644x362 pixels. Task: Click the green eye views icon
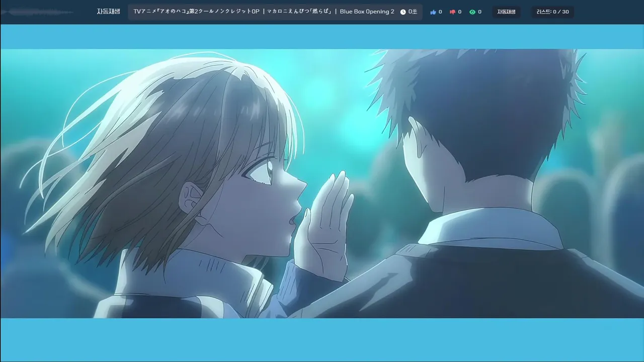tap(472, 12)
